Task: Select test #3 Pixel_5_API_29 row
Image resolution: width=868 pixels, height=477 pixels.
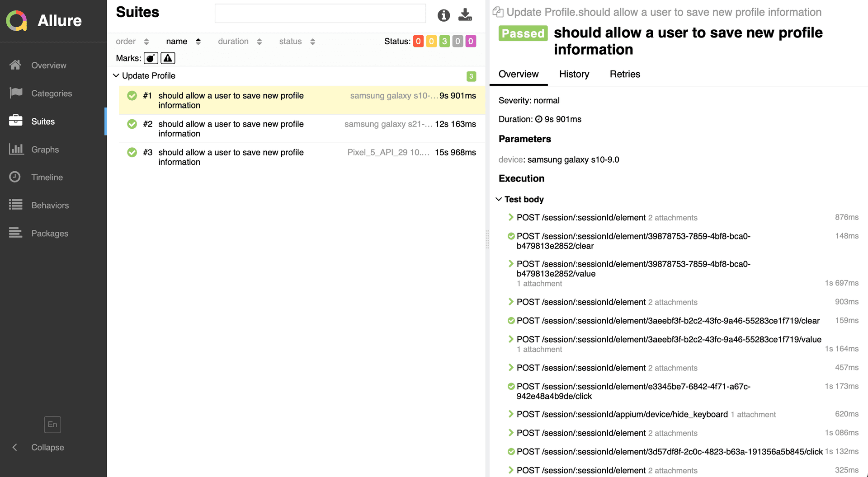Action: coord(302,157)
